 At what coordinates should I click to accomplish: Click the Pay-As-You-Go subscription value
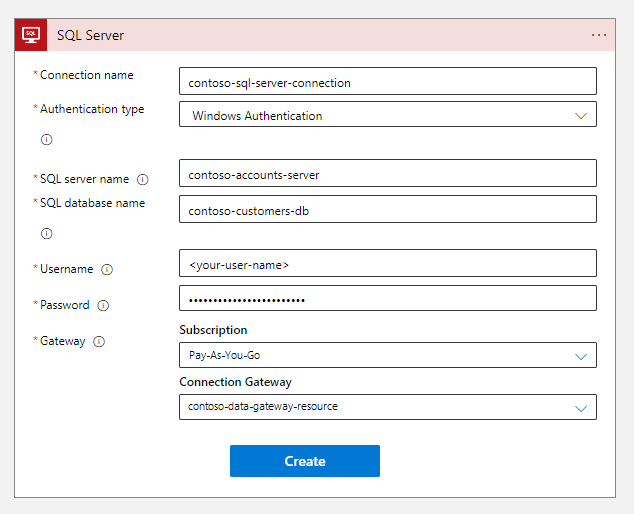[x=225, y=355]
